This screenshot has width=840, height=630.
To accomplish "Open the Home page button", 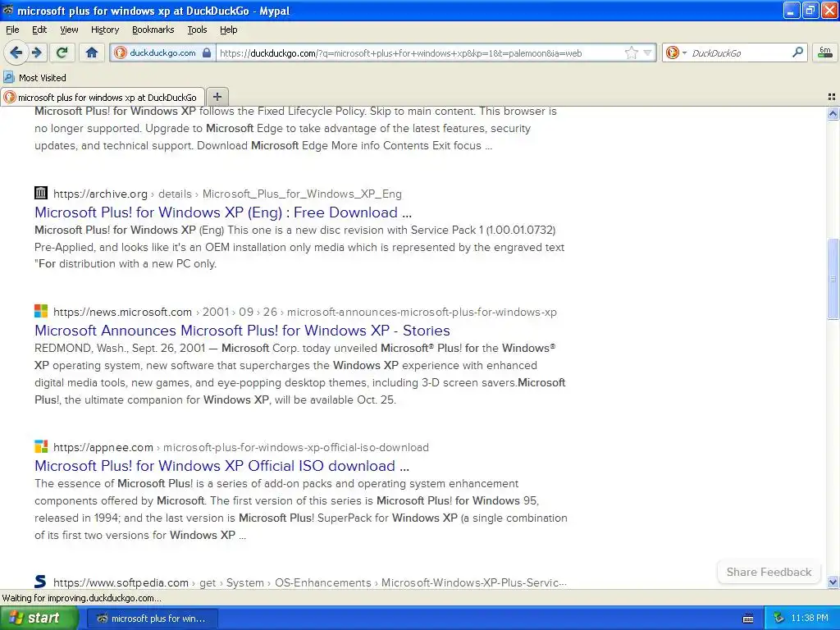I will click(92, 52).
